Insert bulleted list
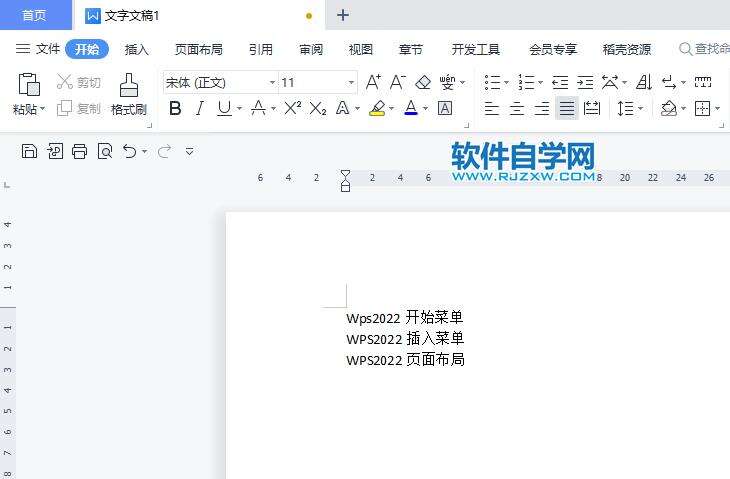The image size is (730, 479). tap(492, 82)
